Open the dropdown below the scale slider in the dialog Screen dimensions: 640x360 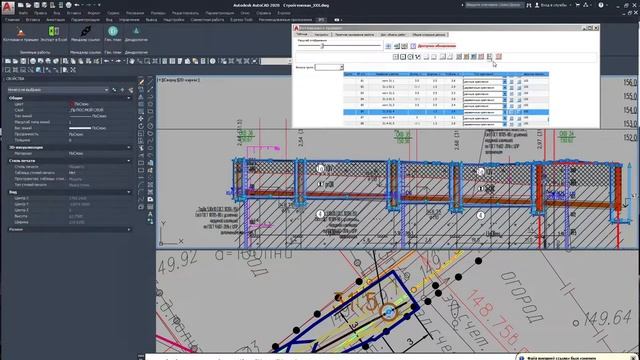329,67
